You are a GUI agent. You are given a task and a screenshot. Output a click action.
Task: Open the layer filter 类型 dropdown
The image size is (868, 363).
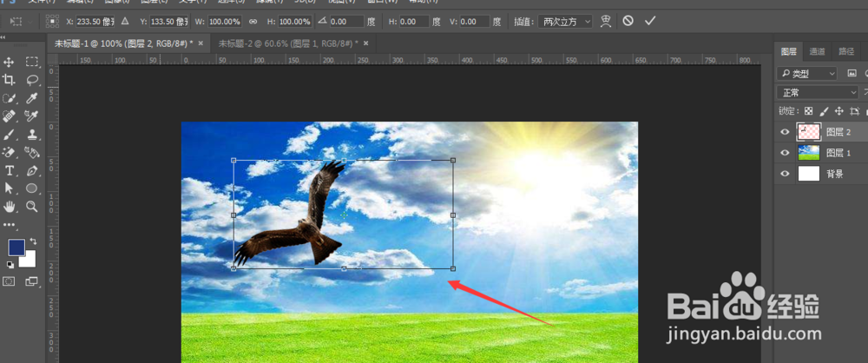coord(807,73)
